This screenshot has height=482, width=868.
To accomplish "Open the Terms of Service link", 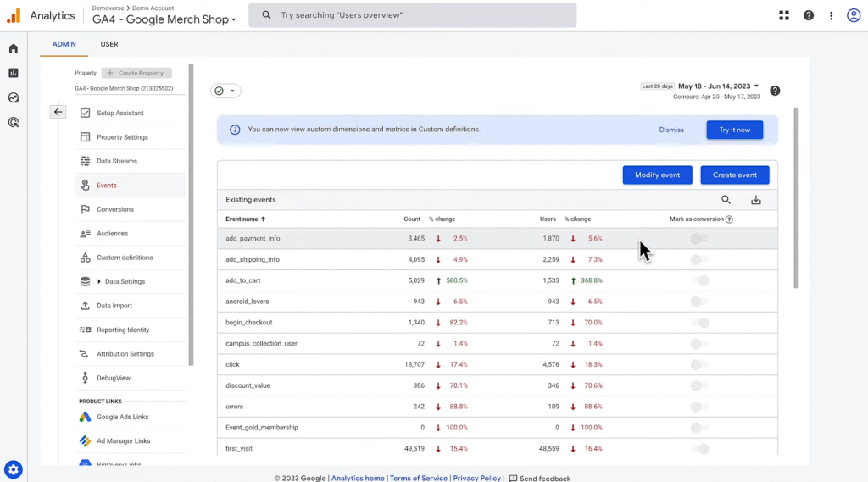I will click(x=419, y=478).
